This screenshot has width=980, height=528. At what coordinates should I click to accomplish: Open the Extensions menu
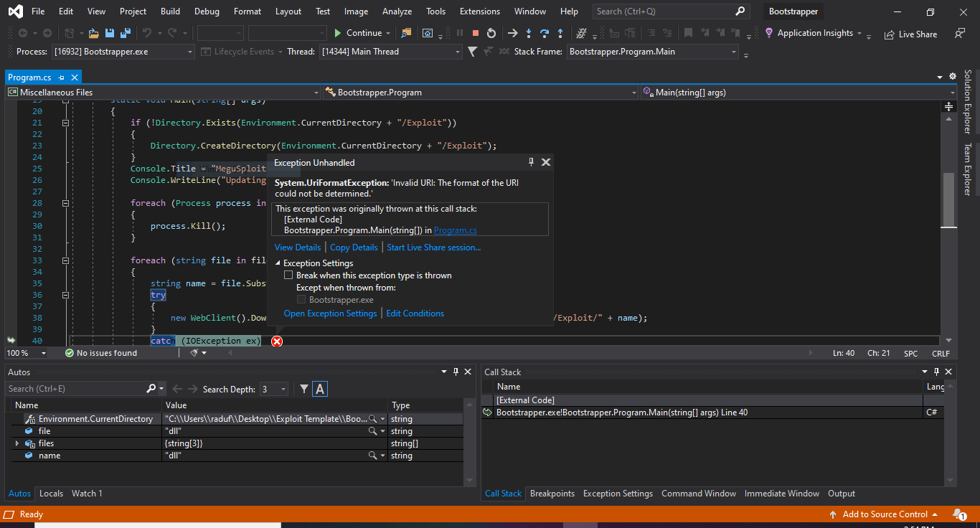[x=480, y=11]
